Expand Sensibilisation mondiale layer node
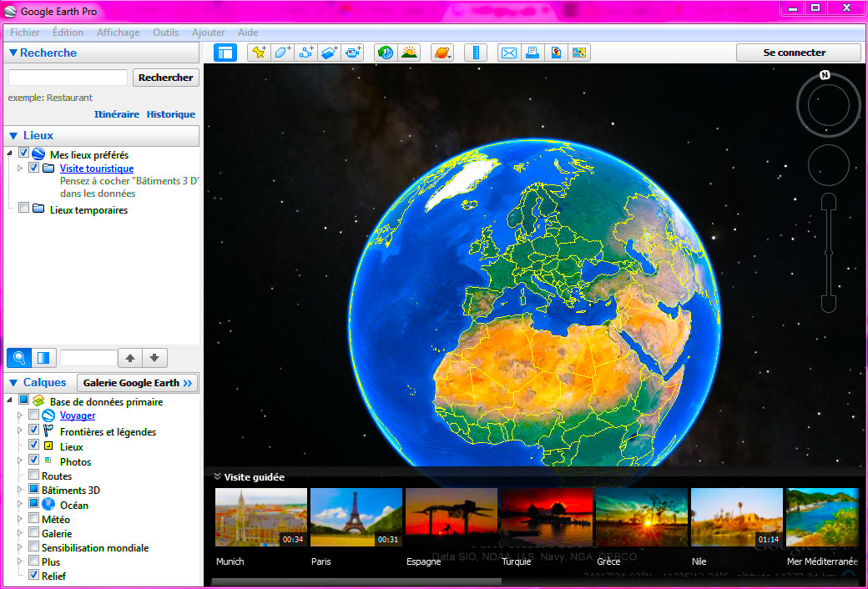This screenshot has width=868, height=589. pos(20,547)
